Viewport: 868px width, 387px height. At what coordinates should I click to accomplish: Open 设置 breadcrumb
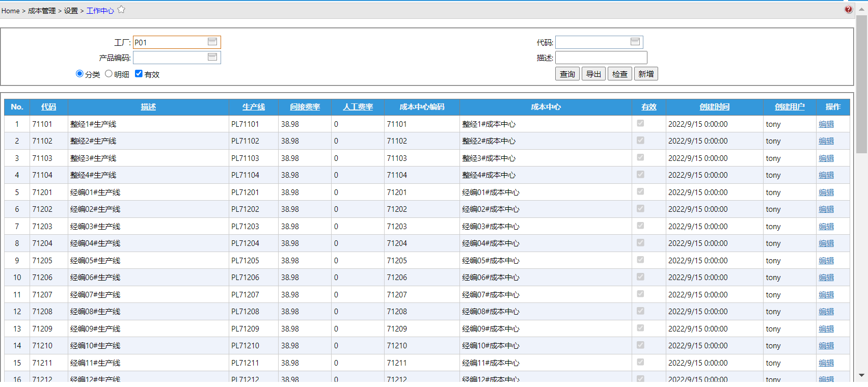pos(71,11)
